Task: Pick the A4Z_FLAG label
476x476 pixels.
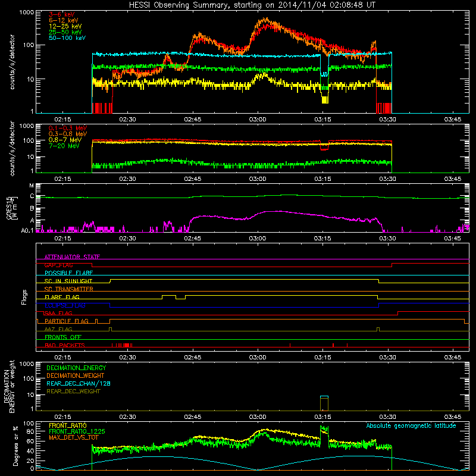Action: coord(58,329)
